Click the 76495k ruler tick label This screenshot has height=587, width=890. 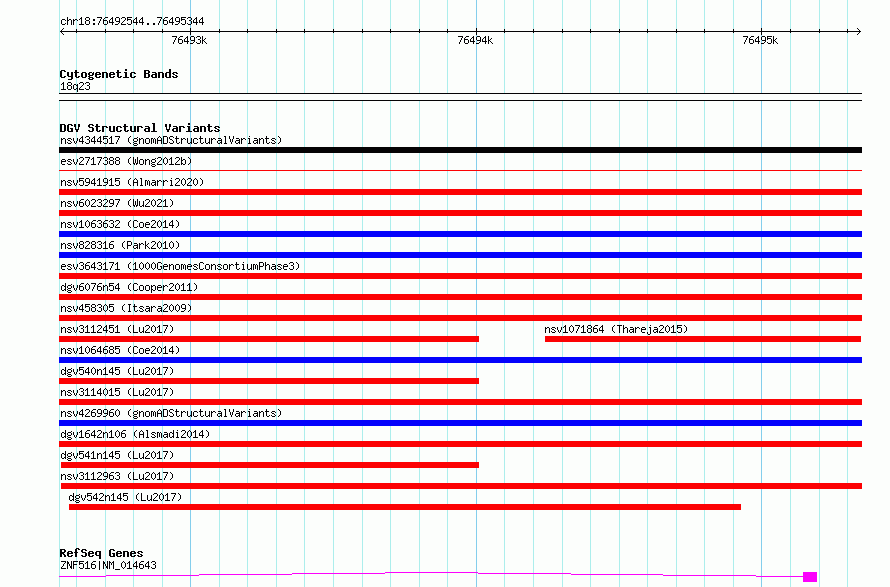[x=760, y=41]
